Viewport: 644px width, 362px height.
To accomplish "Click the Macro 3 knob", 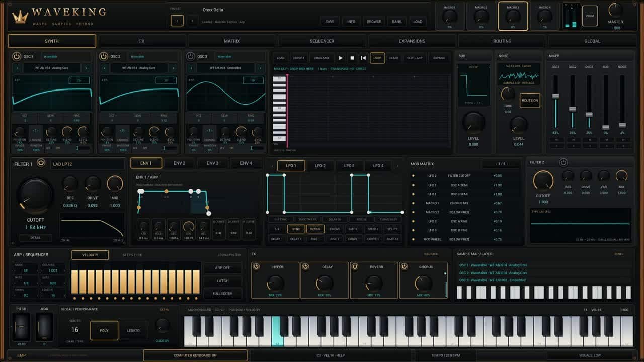I will coord(513,17).
